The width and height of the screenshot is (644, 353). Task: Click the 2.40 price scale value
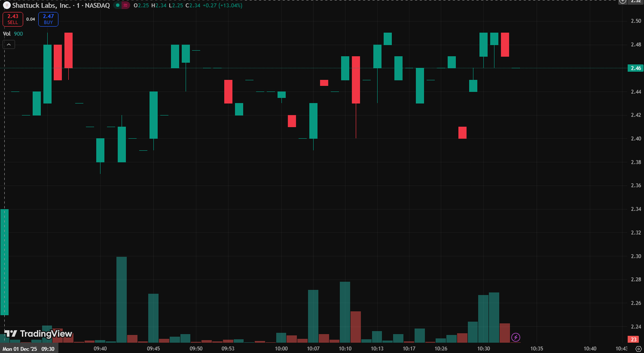pyautogui.click(x=636, y=138)
